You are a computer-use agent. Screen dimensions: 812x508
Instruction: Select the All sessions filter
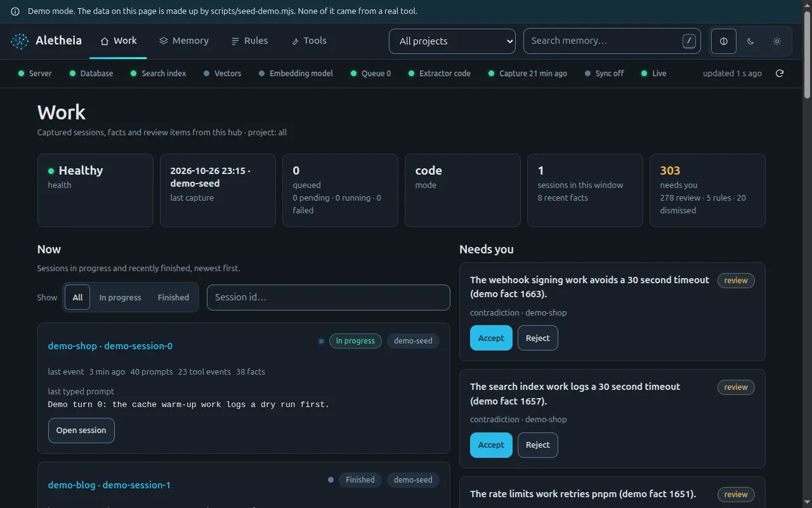tap(77, 297)
